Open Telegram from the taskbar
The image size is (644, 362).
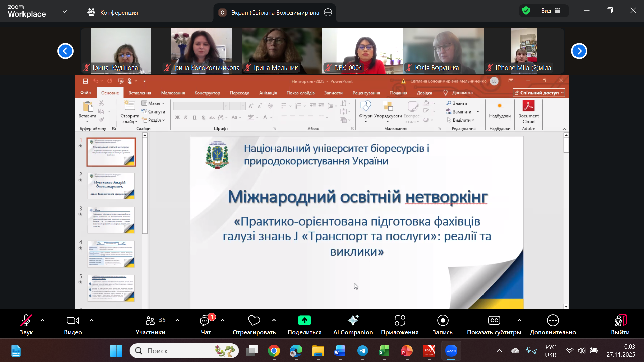click(362, 351)
